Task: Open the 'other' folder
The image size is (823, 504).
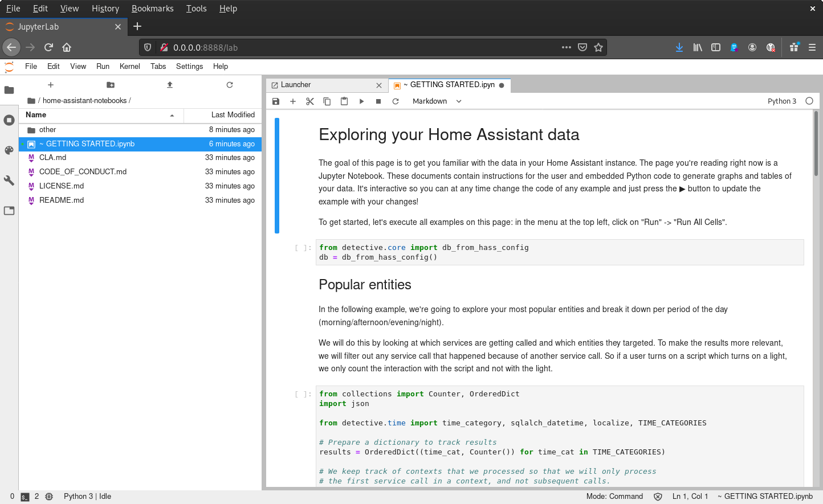Action: pos(140,130)
